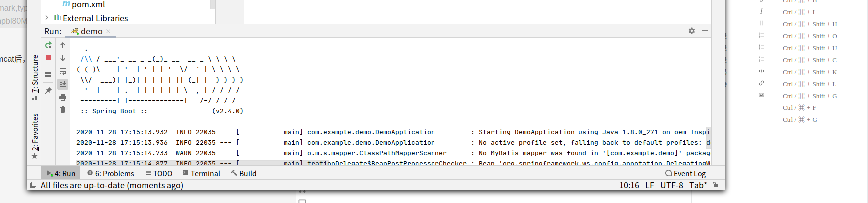The image size is (868, 203).
Task: Rerun the demo application
Action: (x=48, y=45)
